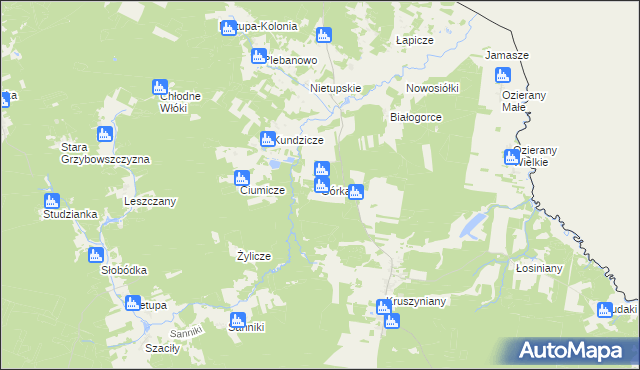The image size is (640, 370).
Task: Open the factory marker at Ozierany Wielkie
Action: click(512, 157)
